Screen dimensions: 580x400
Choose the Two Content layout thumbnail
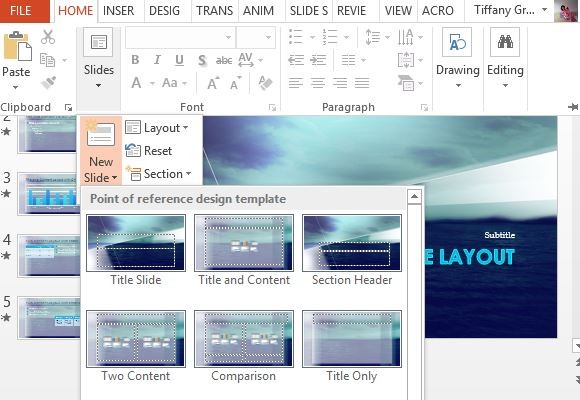tap(136, 346)
